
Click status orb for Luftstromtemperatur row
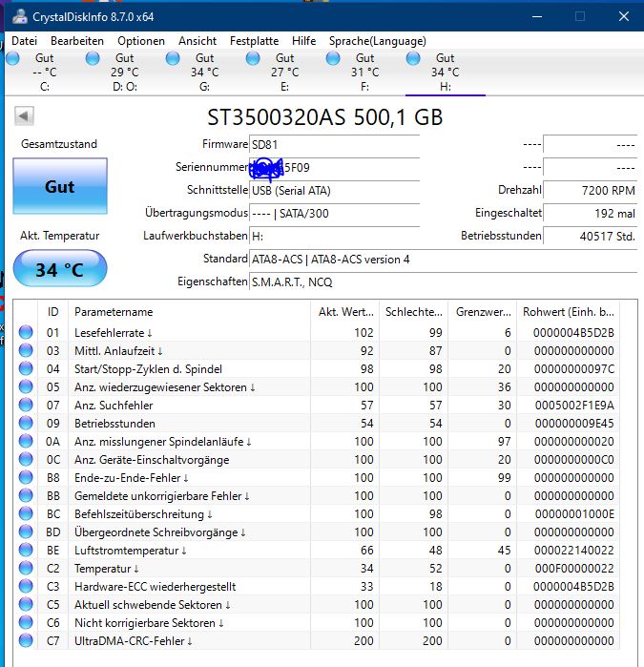(26, 550)
